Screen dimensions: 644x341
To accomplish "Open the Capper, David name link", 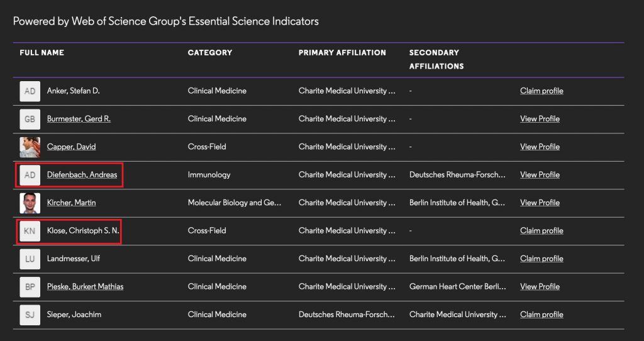I will click(72, 147).
